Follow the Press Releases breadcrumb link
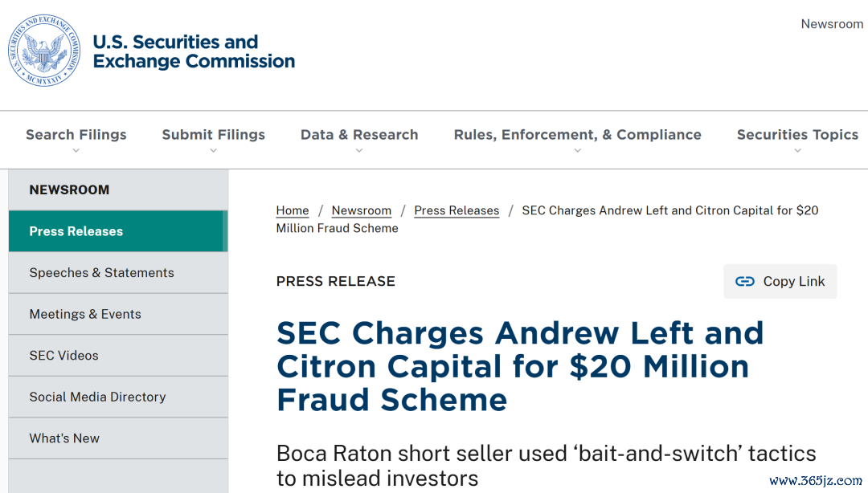Viewport: 868px width, 493px height. [457, 211]
